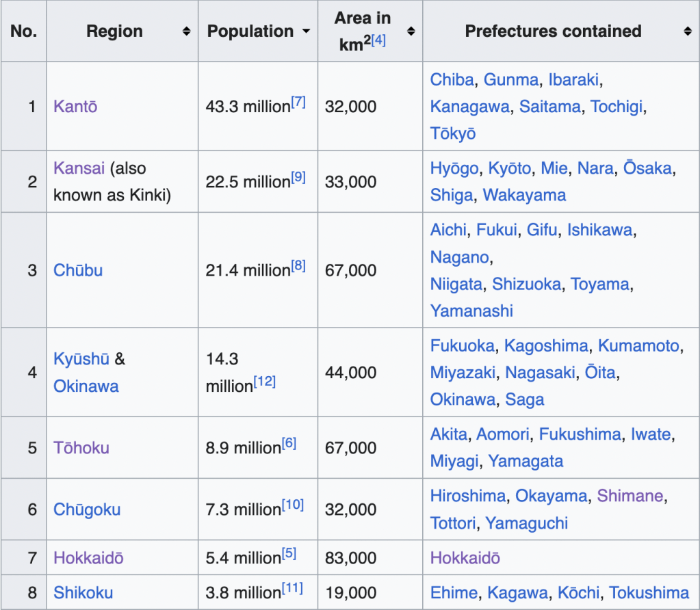The height and width of the screenshot is (610, 700).
Task: Select the Yamanashi prefecture link
Action: pyautogui.click(x=471, y=310)
